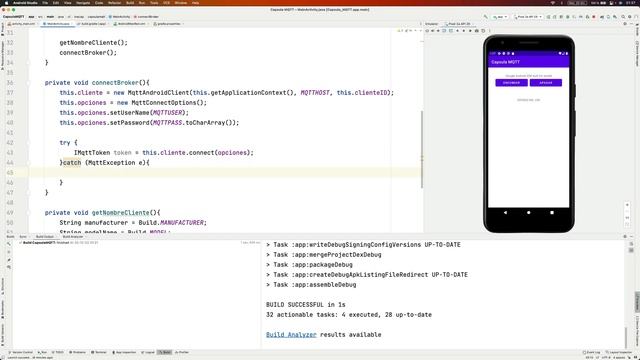Hide the emulator panel with the minimize icon
640x360 pixels.
point(632,24)
